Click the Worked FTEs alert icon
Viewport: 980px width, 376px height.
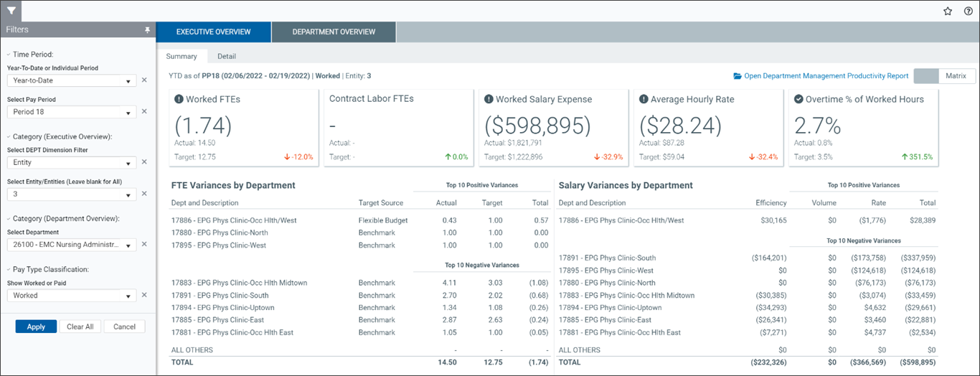point(179,100)
